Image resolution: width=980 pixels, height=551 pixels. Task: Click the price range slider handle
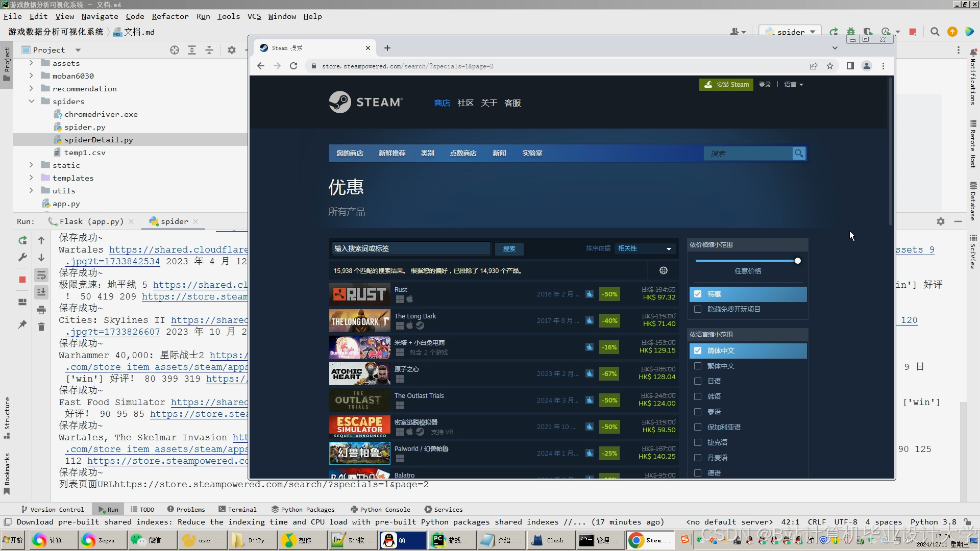pyautogui.click(x=797, y=261)
